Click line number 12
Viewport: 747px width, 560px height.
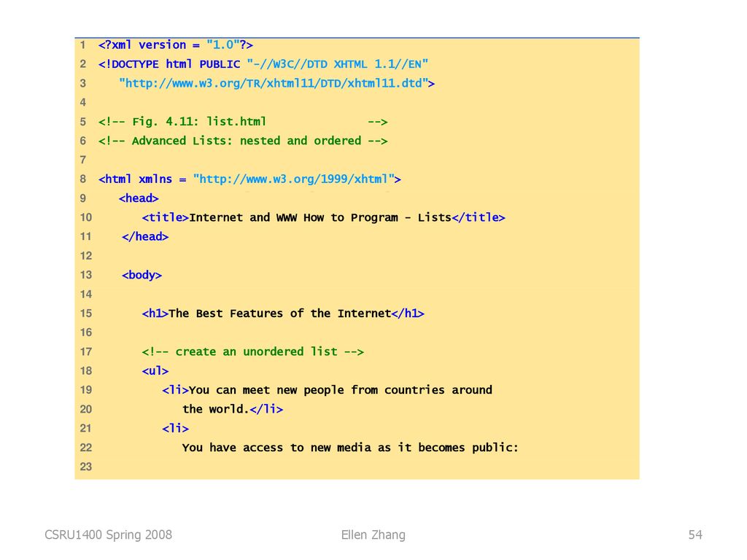point(86,256)
